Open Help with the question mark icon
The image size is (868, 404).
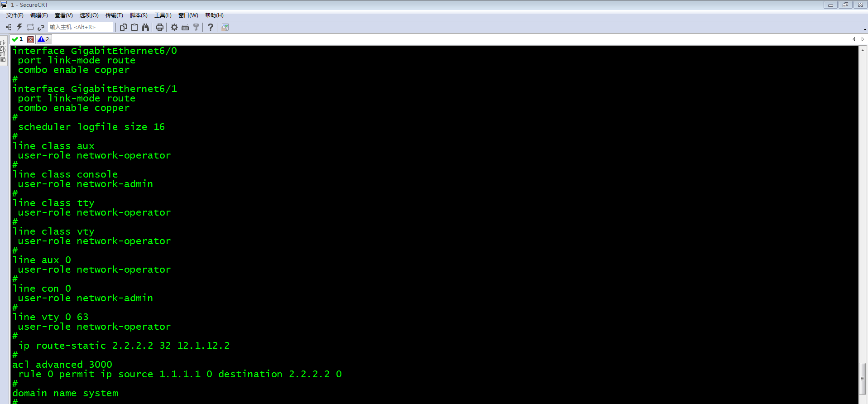[x=211, y=27]
